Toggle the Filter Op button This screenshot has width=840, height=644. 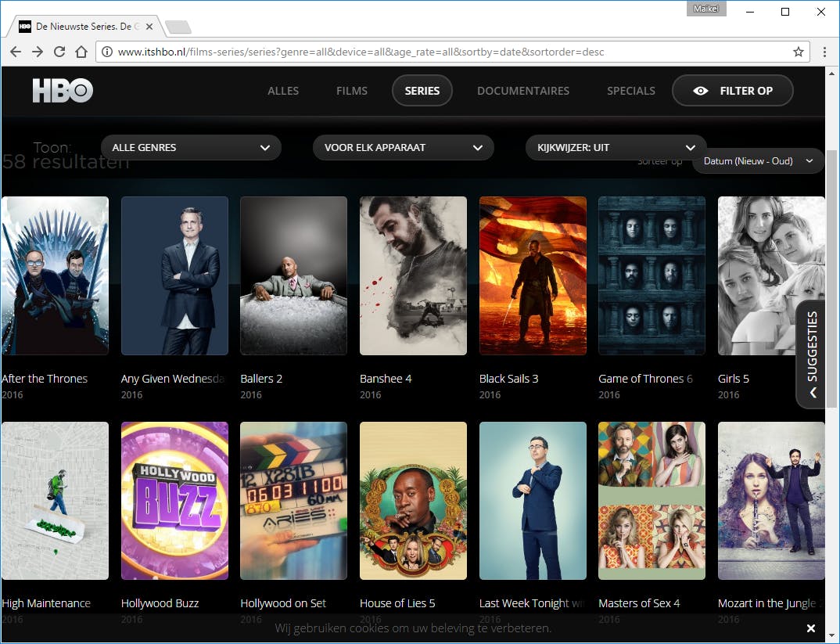click(x=732, y=91)
